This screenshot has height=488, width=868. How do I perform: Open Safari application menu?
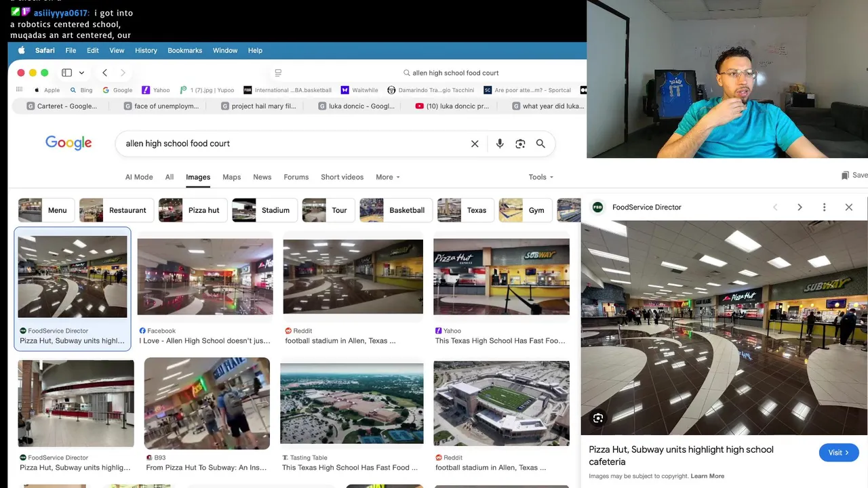coord(45,50)
